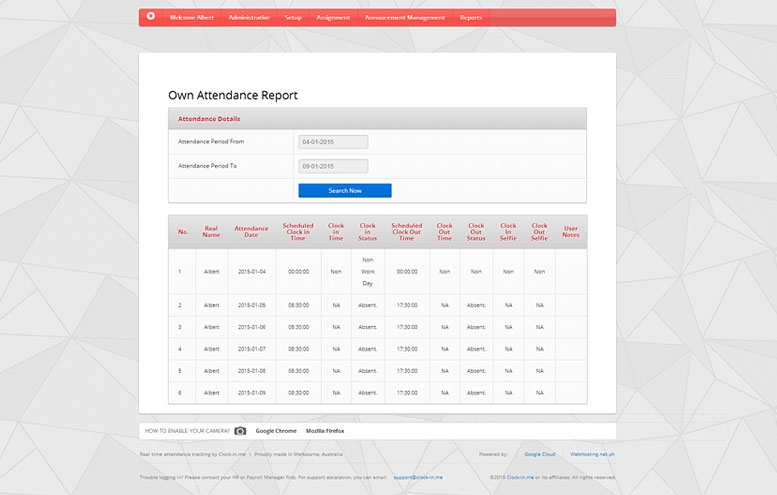Open the Welcome Albert menu

coord(192,17)
